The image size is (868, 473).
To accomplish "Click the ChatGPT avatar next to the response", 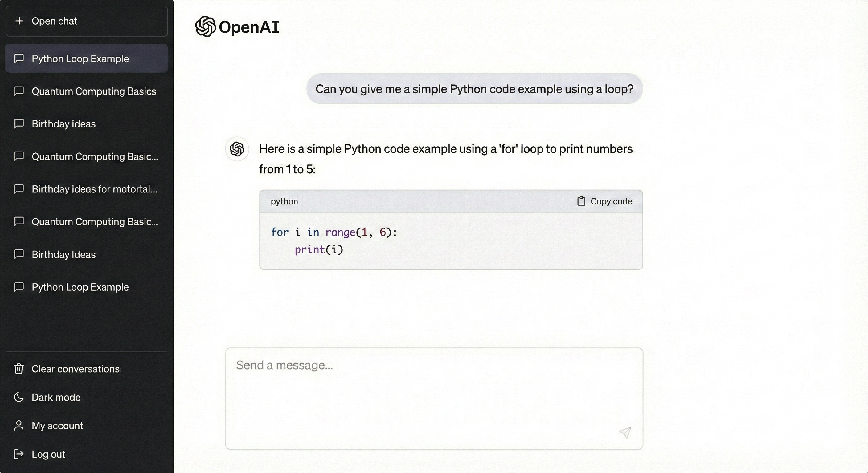I will click(237, 149).
